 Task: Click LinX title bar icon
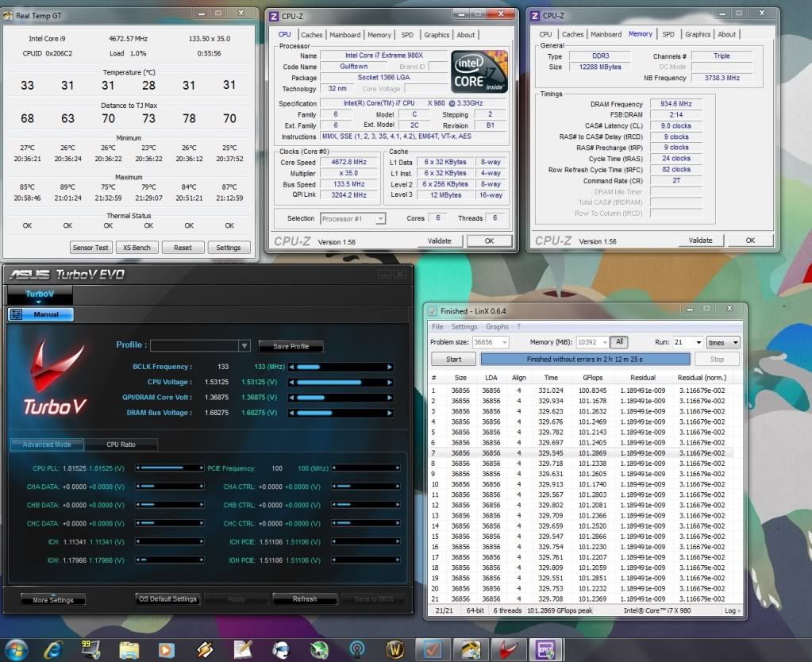tap(432, 311)
